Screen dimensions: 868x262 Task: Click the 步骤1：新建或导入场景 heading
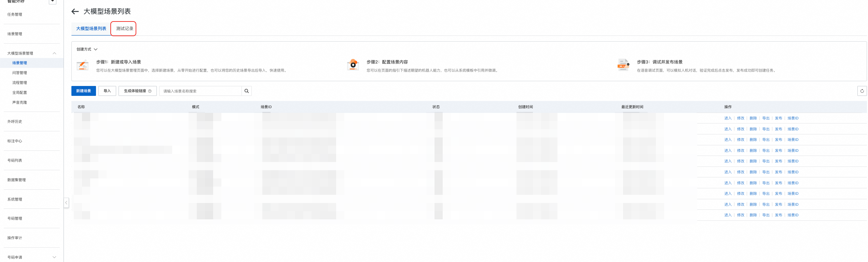click(x=119, y=62)
